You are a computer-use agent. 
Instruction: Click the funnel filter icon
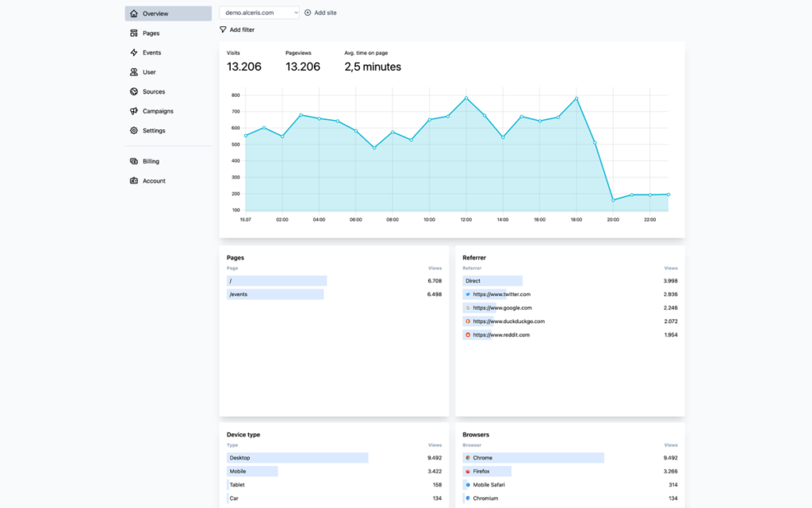coord(223,29)
